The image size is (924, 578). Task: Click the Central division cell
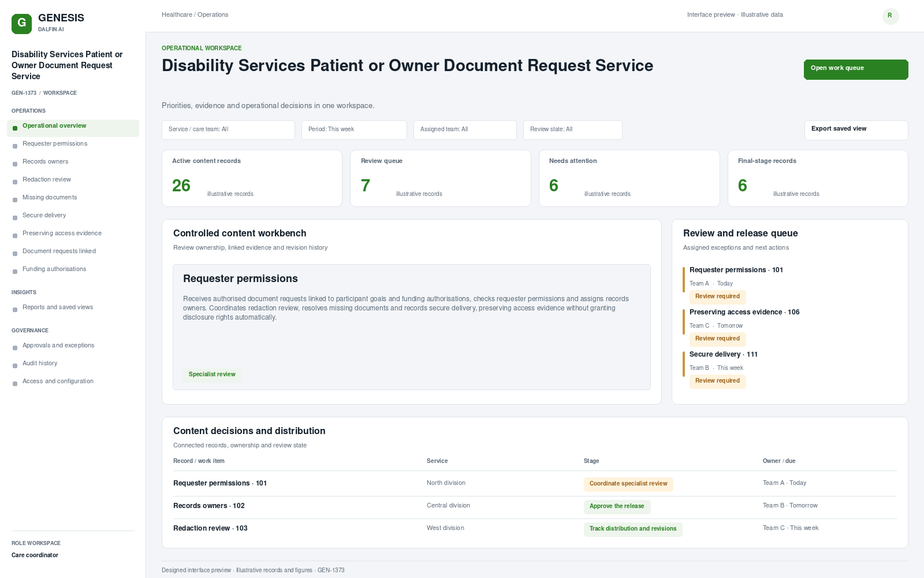(x=448, y=506)
